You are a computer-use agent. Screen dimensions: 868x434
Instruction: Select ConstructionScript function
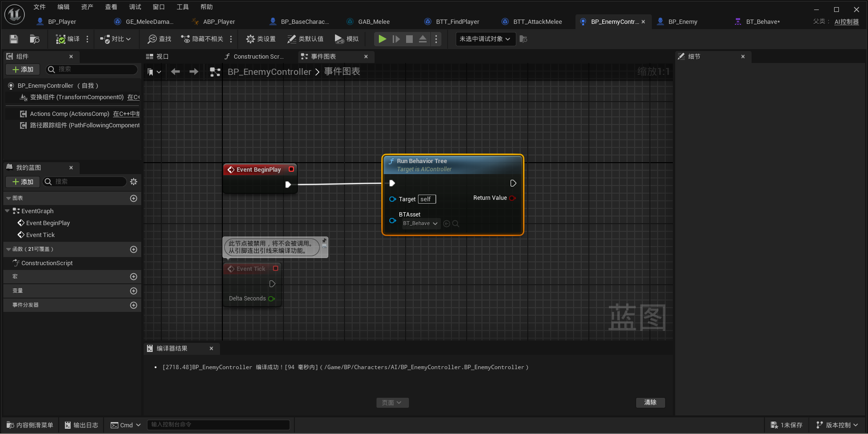click(x=47, y=263)
